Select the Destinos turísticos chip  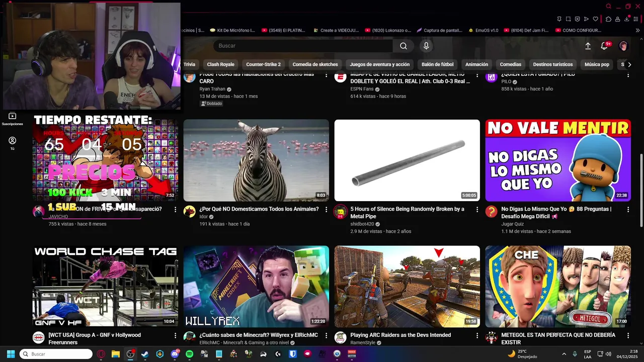click(552, 64)
